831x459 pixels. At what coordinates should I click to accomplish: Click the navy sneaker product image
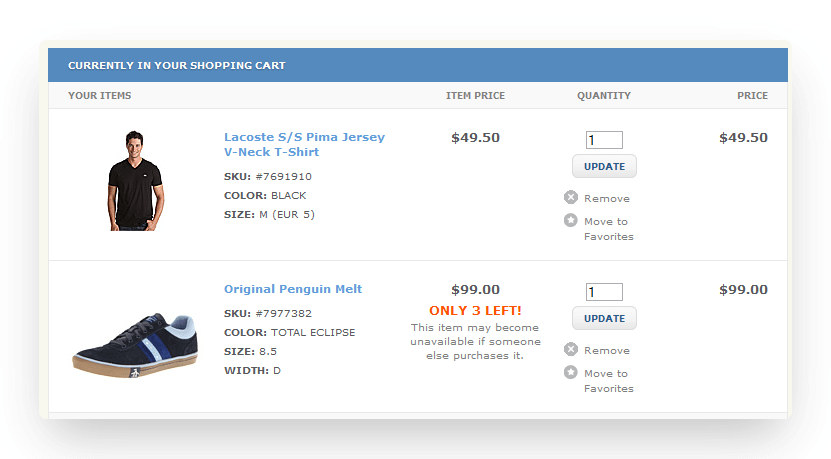pyautogui.click(x=136, y=345)
